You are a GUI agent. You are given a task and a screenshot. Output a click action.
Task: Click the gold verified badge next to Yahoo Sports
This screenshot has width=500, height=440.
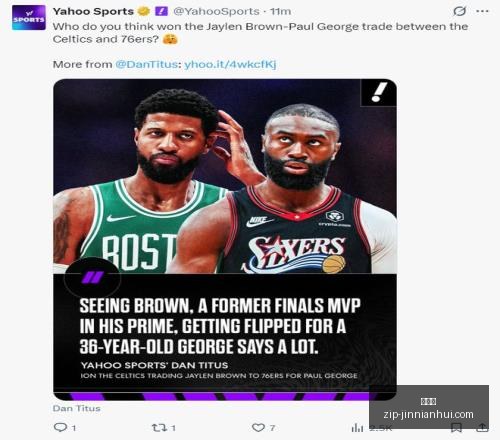click(x=144, y=11)
